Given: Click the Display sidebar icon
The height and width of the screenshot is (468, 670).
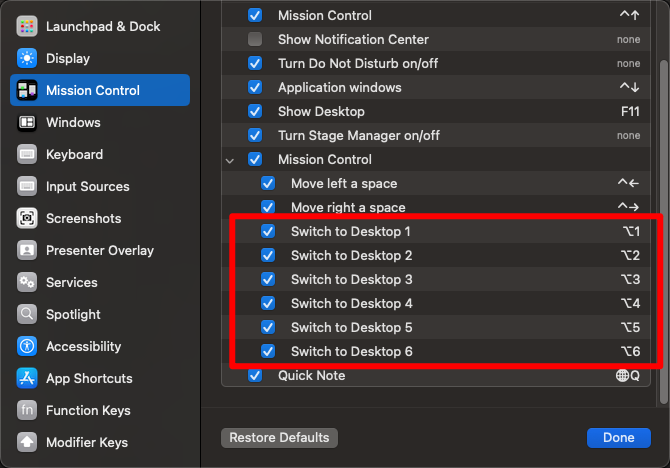Looking at the screenshot, I should [27, 58].
